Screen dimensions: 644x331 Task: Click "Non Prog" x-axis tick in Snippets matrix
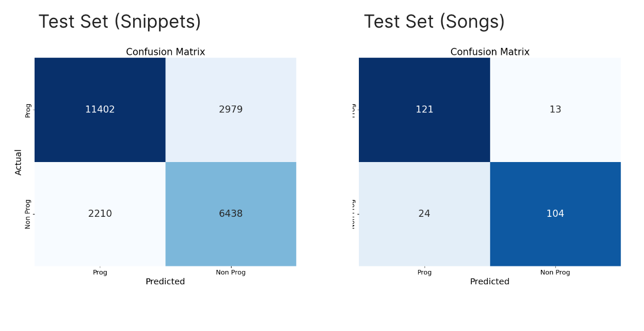tap(230, 273)
